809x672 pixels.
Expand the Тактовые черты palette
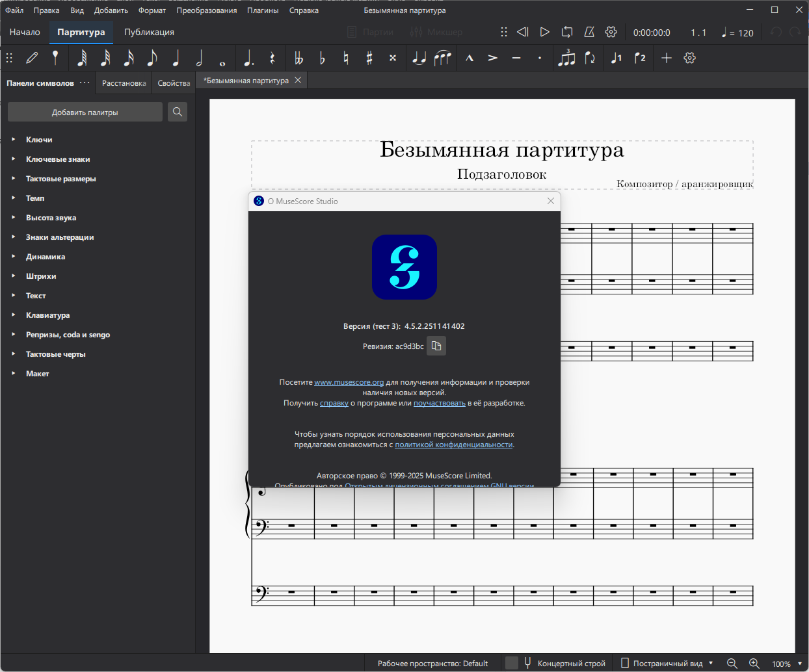13,354
